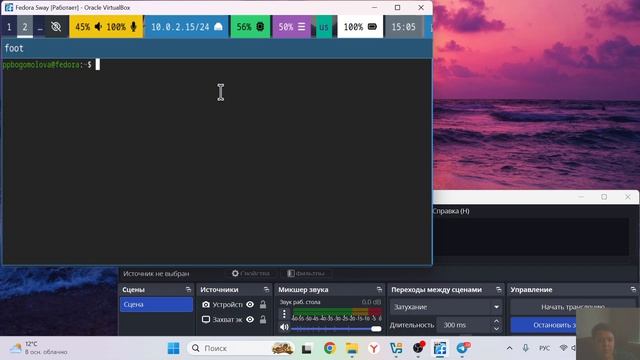Click the Wi-Fi tray icon
Image resolution: width=640 pixels, height=360 pixels.
[x=564, y=348]
